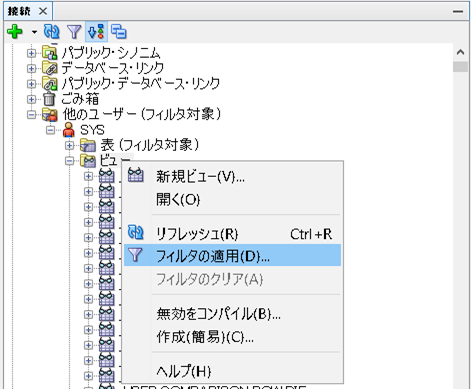
Task: Minimize the connections panel with the dash button
Action: click(x=458, y=12)
